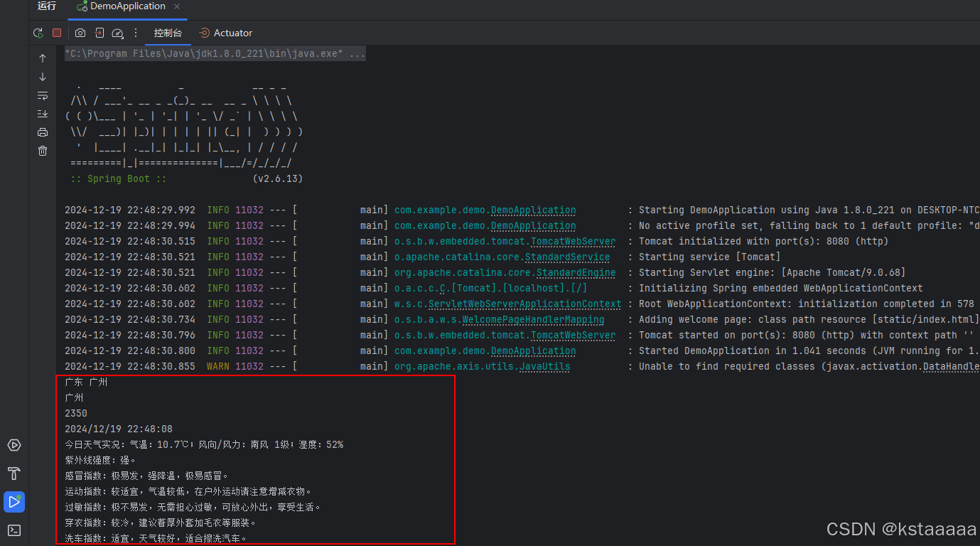The image size is (980, 546).
Task: Take a thread dump with camera icon
Action: [x=80, y=33]
